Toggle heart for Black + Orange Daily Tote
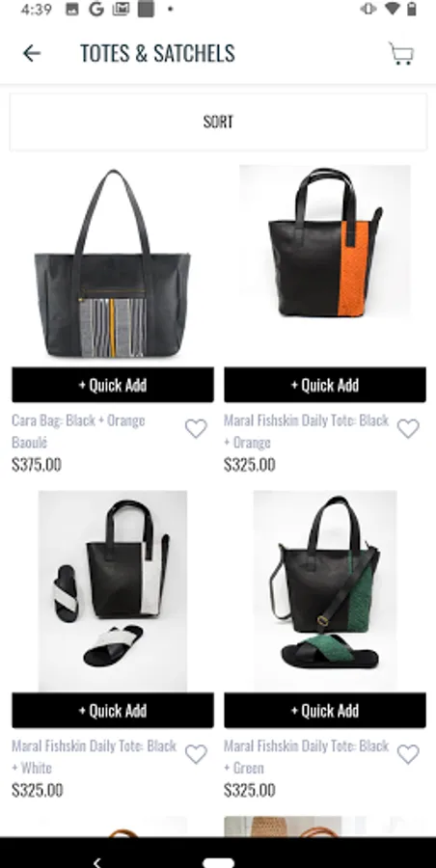 click(x=408, y=428)
